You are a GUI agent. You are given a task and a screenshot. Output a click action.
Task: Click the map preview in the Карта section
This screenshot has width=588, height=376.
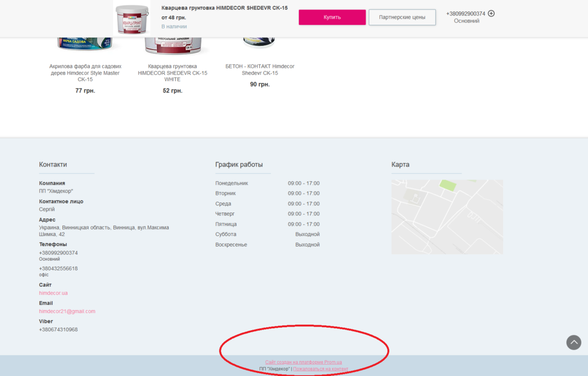tap(447, 217)
